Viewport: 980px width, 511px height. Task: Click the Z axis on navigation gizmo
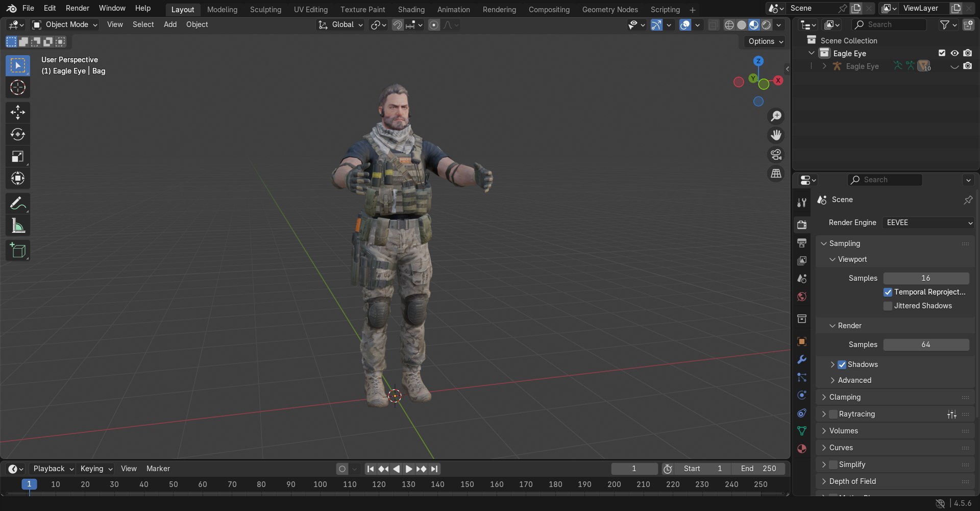pyautogui.click(x=758, y=61)
